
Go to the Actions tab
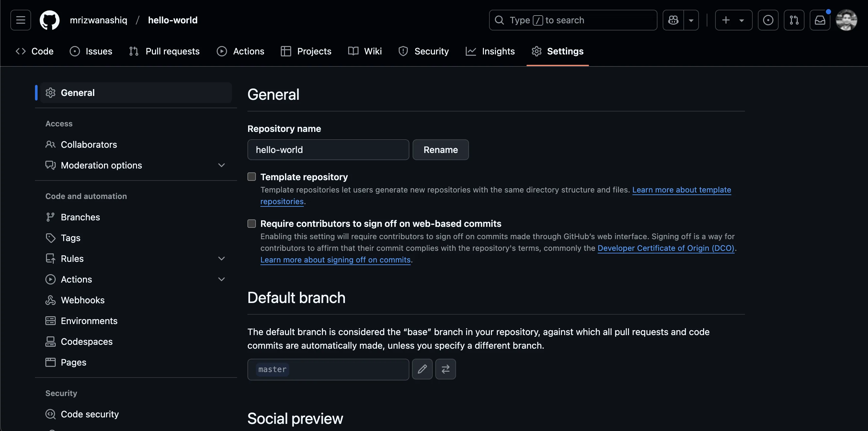(241, 51)
